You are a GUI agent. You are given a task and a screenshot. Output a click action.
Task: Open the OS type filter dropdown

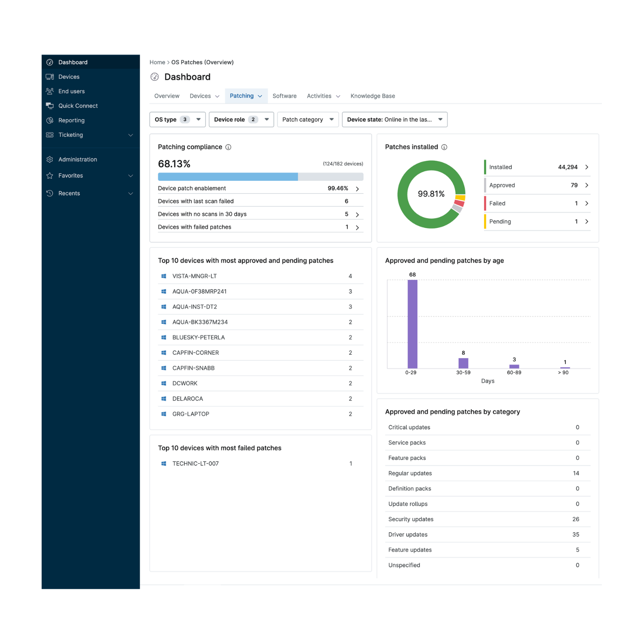177,119
